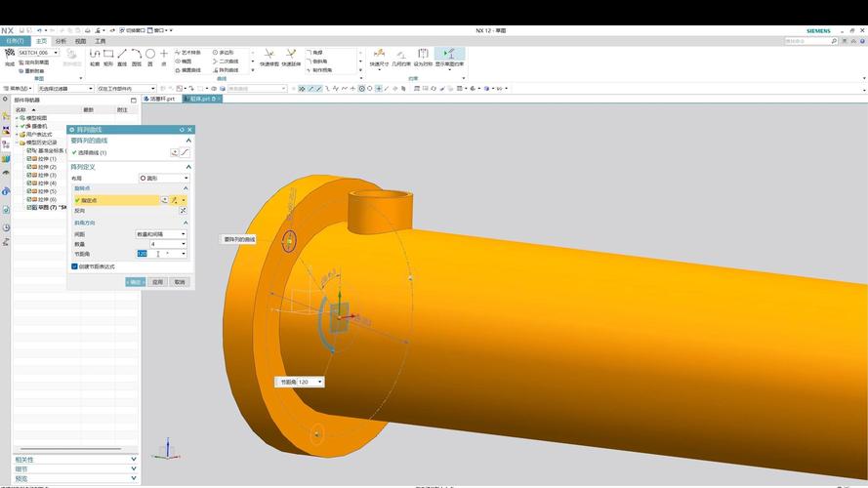This screenshot has width=868, height=488.
Task: Toggle the checkbox for Extrude (3) feature
Action: [29, 175]
